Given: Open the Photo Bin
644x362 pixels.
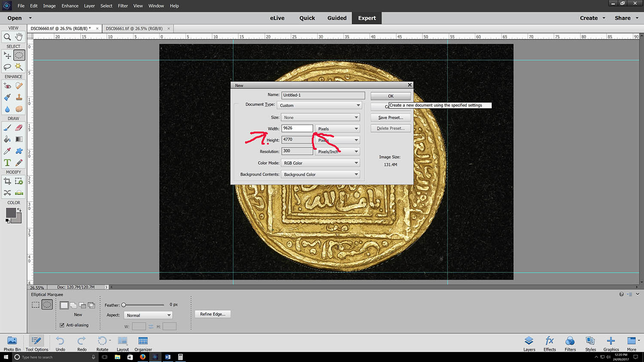Looking at the screenshot, I should (x=12, y=344).
